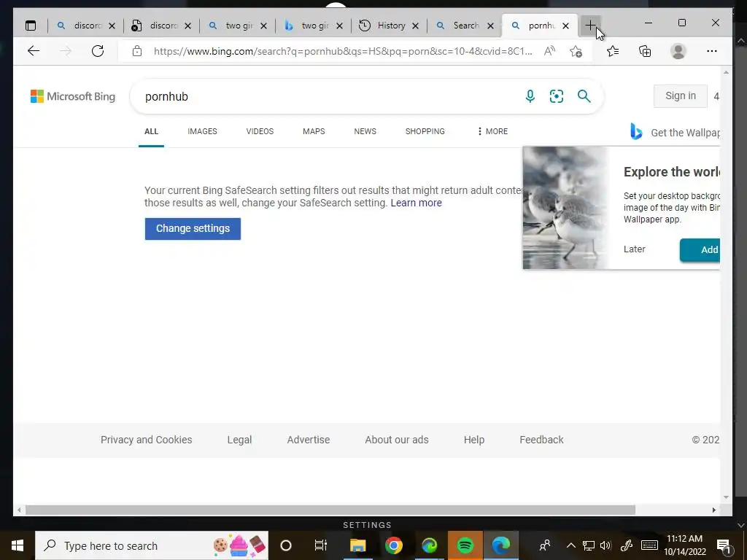Select the MAPS search category
The image size is (747, 560).
click(314, 131)
